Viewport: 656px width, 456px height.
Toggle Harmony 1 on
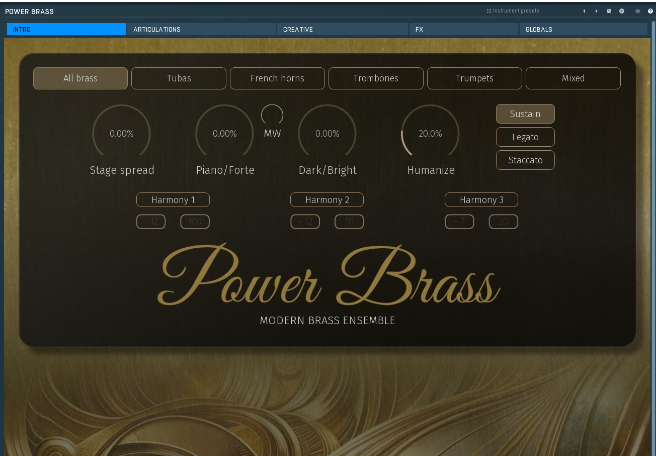coord(173,200)
